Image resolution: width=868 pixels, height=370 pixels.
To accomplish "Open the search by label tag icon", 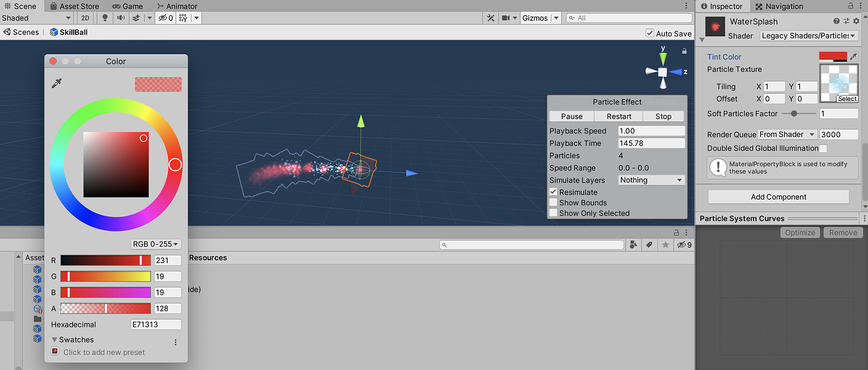I will (649, 245).
